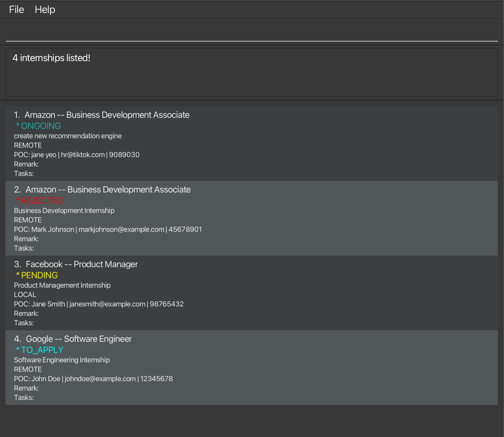
Task: Select the Google Software Engineer entry title
Action: click(79, 339)
